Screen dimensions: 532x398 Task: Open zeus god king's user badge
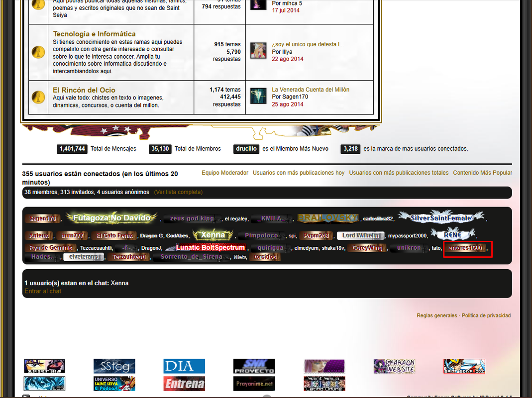(x=192, y=218)
